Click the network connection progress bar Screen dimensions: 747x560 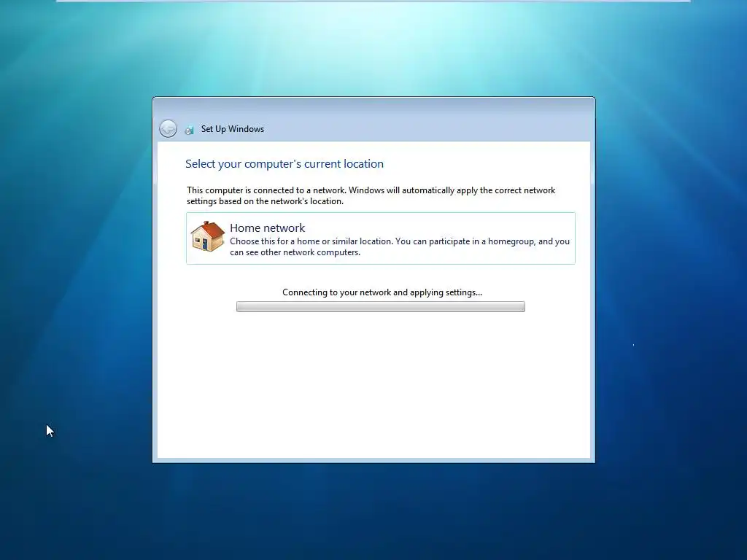pyautogui.click(x=381, y=307)
